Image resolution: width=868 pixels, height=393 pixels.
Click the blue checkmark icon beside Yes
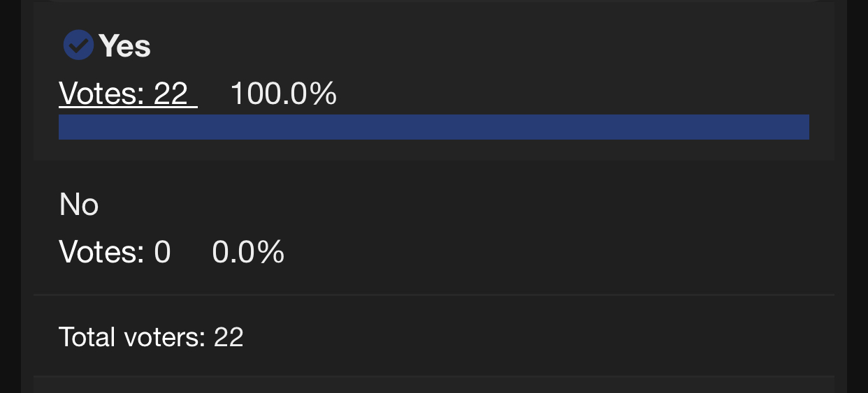(78, 46)
